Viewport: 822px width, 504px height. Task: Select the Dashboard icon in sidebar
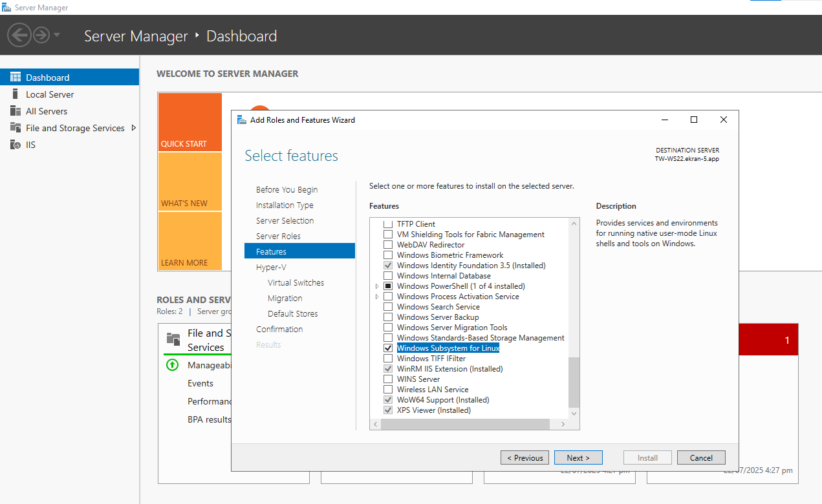coord(16,78)
